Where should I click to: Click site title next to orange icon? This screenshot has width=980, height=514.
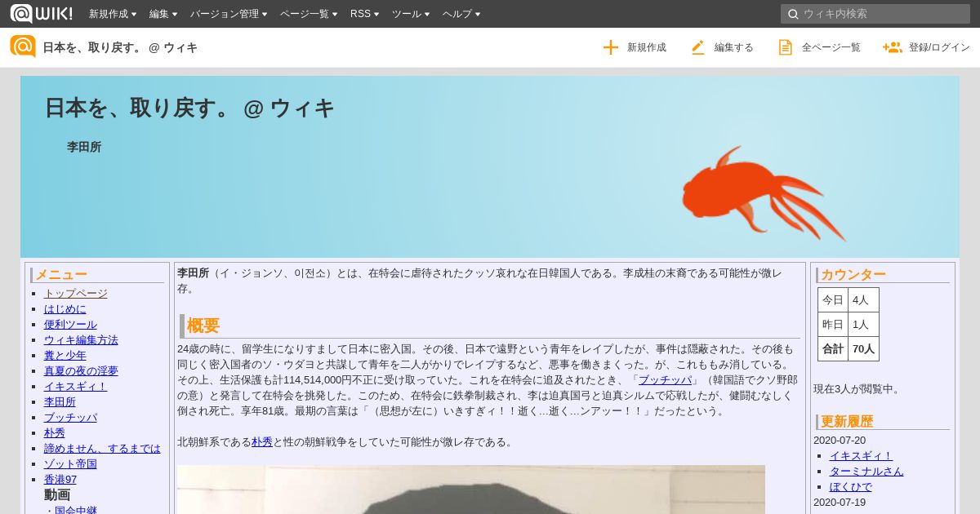pyautogui.click(x=120, y=47)
